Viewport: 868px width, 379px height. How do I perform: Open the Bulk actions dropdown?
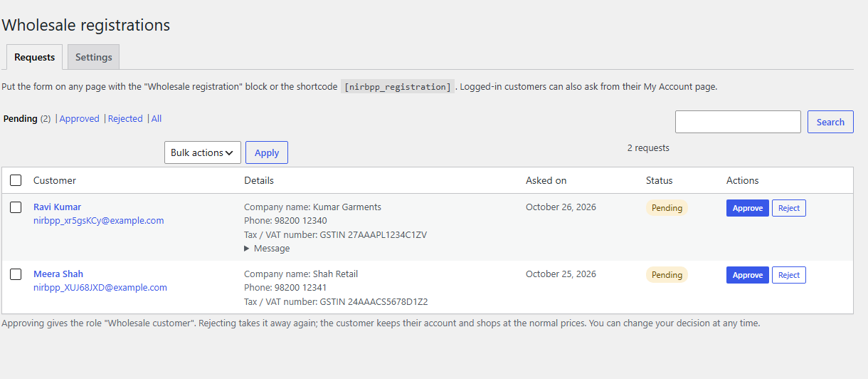(203, 152)
